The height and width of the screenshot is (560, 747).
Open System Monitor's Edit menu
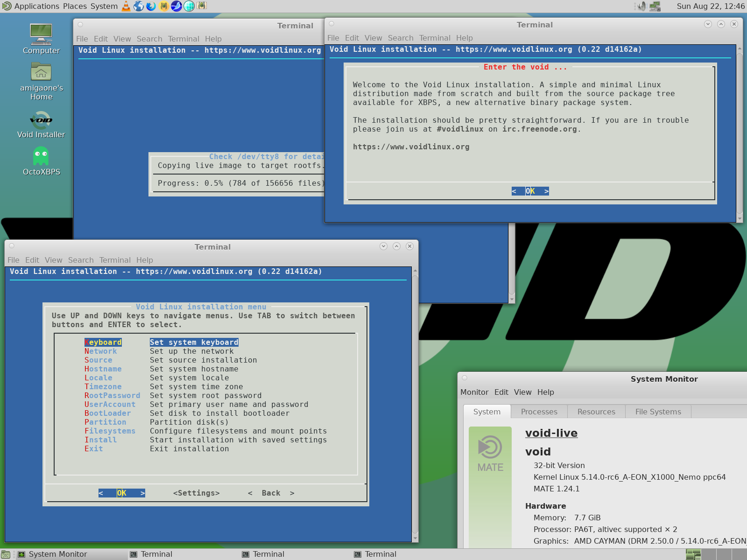click(501, 392)
